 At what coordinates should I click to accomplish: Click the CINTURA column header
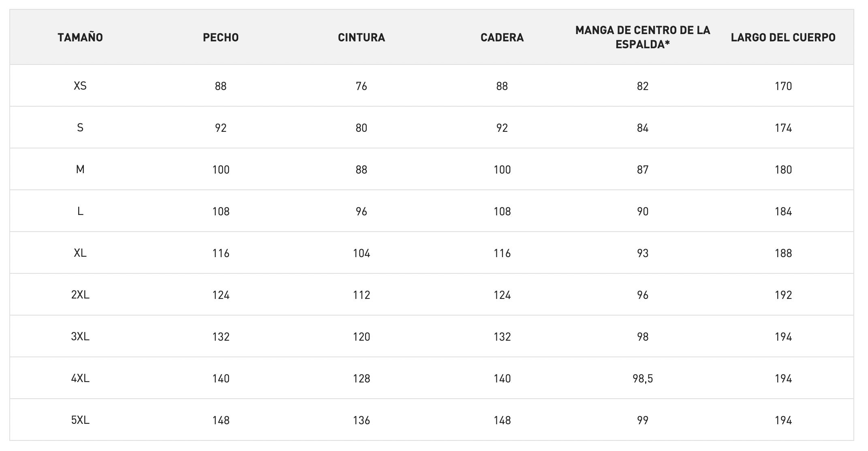pos(361,37)
